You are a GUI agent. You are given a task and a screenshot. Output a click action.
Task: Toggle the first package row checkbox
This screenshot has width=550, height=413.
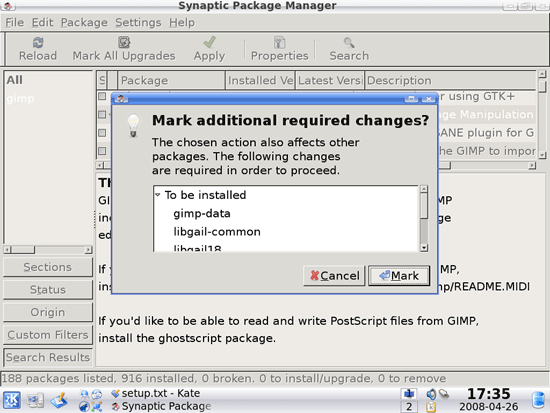click(x=102, y=96)
